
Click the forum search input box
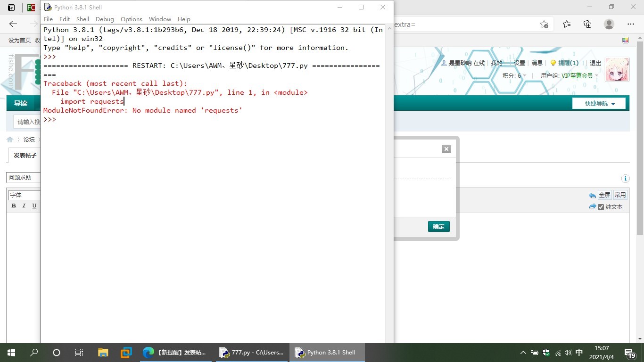pyautogui.click(x=27, y=122)
